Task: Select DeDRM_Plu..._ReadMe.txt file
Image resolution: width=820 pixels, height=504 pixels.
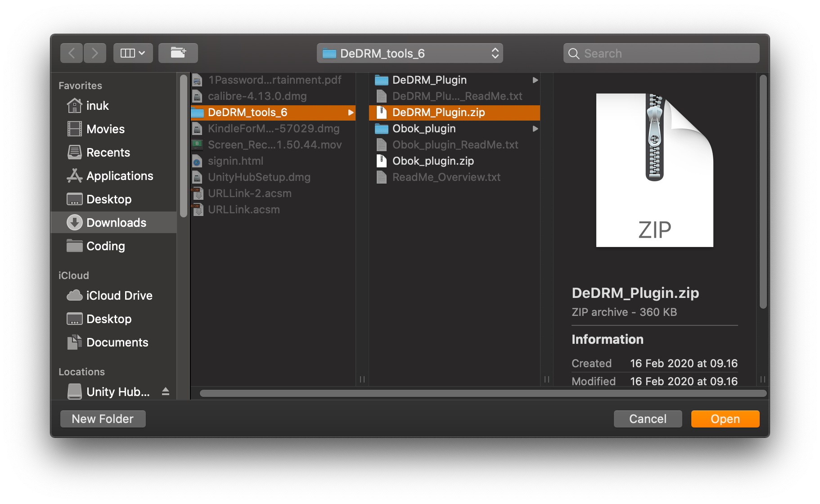Action: click(x=455, y=96)
